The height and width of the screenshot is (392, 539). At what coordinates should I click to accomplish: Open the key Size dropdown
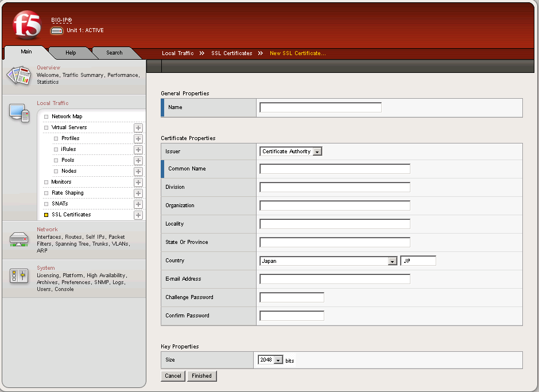click(x=271, y=360)
